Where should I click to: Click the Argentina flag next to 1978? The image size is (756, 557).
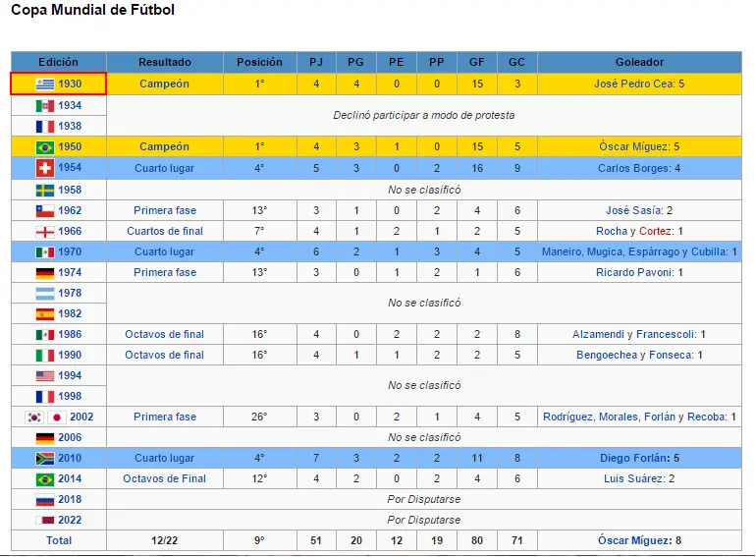pyautogui.click(x=45, y=293)
